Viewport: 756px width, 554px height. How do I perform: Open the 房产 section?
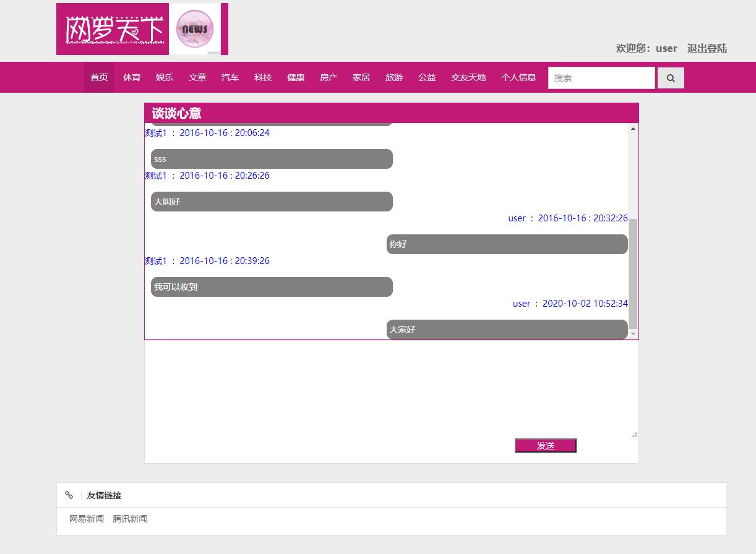pyautogui.click(x=329, y=77)
